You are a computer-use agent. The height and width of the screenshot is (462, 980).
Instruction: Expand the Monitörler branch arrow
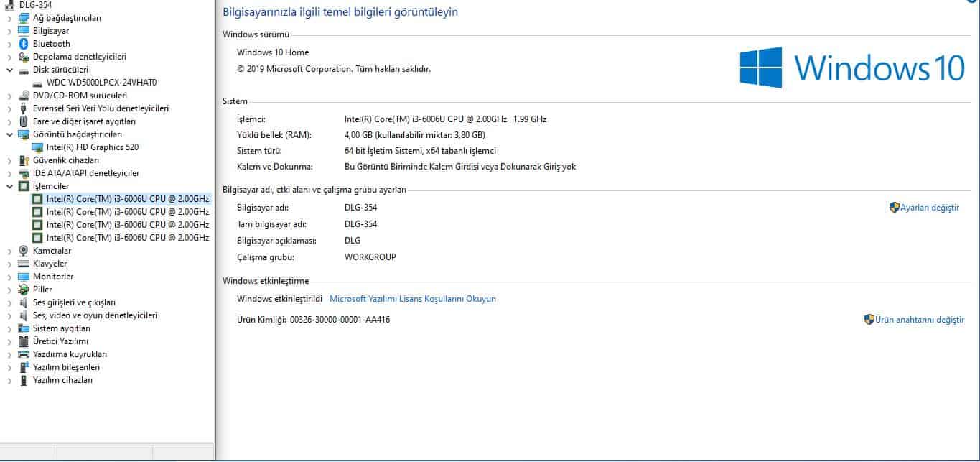coord(9,277)
